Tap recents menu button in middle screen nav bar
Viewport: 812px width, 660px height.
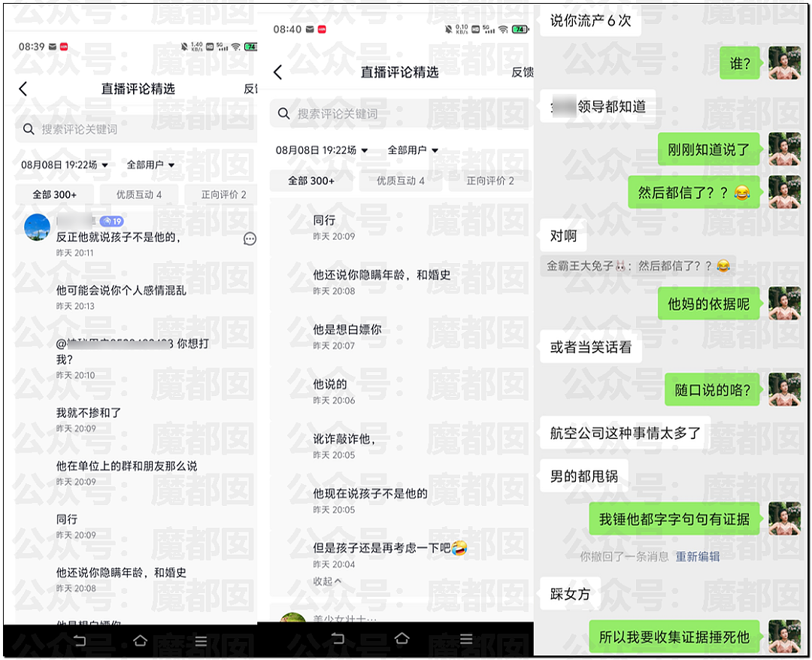[x=466, y=639]
